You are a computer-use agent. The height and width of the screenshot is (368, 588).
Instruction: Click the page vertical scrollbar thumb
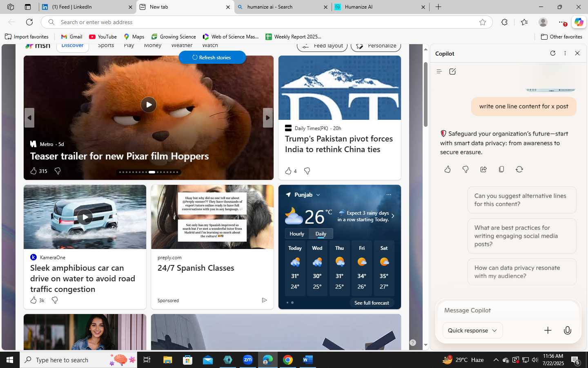click(x=425, y=94)
